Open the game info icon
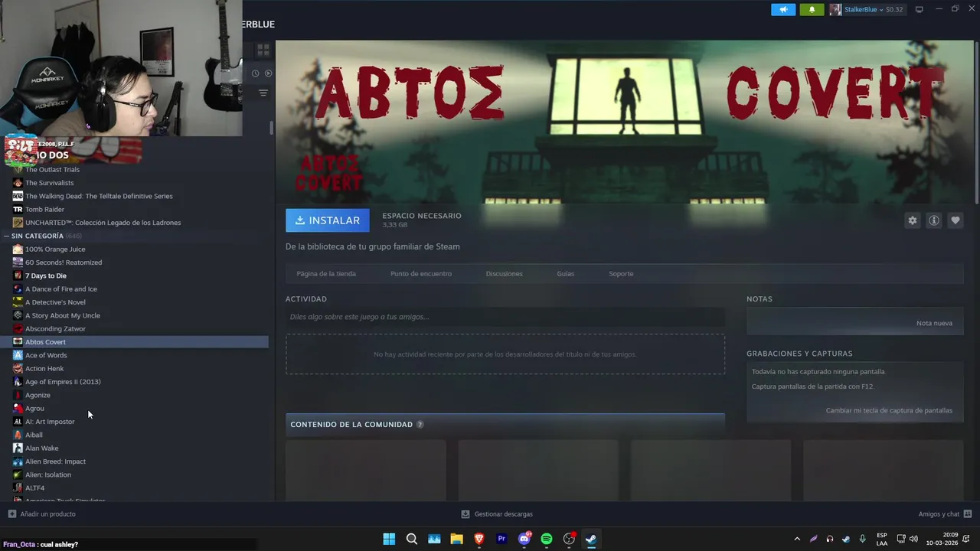 pyautogui.click(x=934, y=220)
